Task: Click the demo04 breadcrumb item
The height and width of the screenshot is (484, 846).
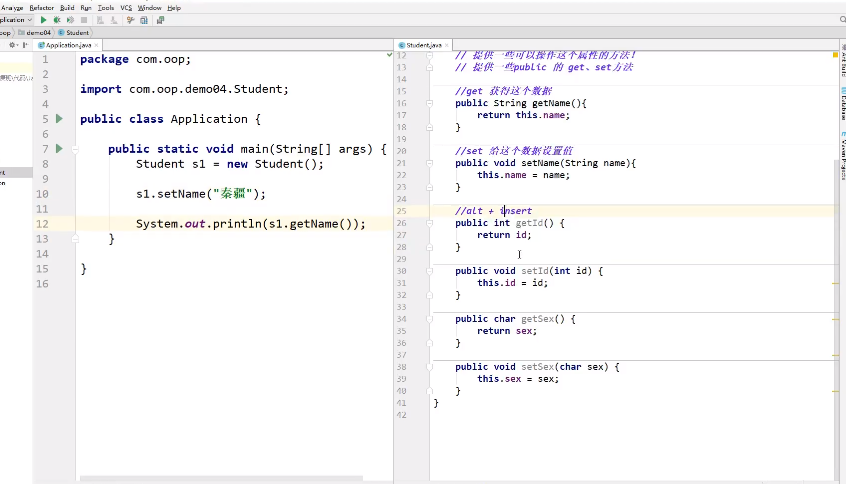Action: [x=35, y=33]
